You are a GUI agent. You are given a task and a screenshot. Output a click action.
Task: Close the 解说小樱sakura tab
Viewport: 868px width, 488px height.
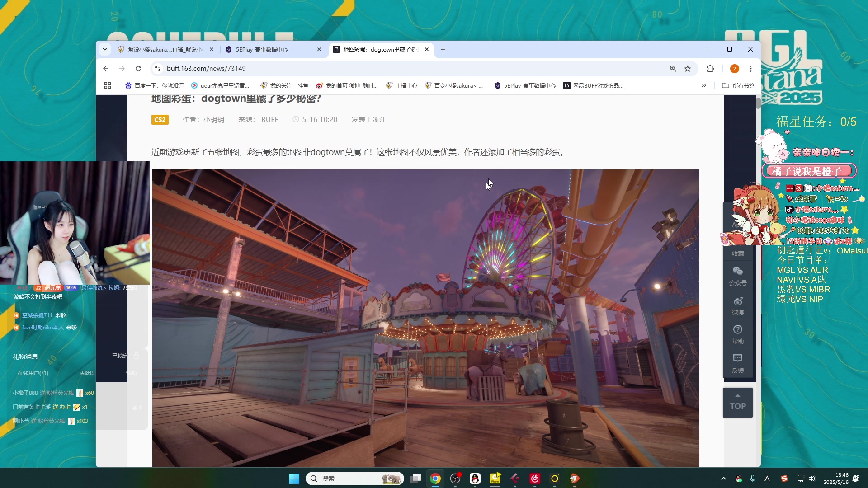tap(212, 49)
